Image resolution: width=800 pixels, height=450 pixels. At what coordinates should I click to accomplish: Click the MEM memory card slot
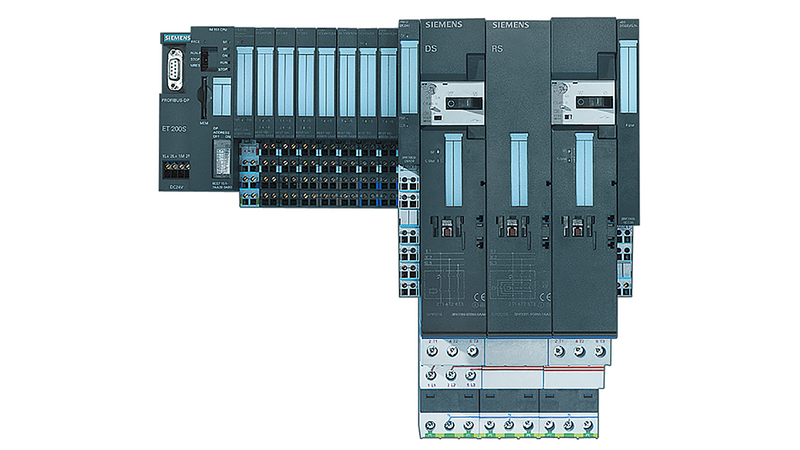204,98
